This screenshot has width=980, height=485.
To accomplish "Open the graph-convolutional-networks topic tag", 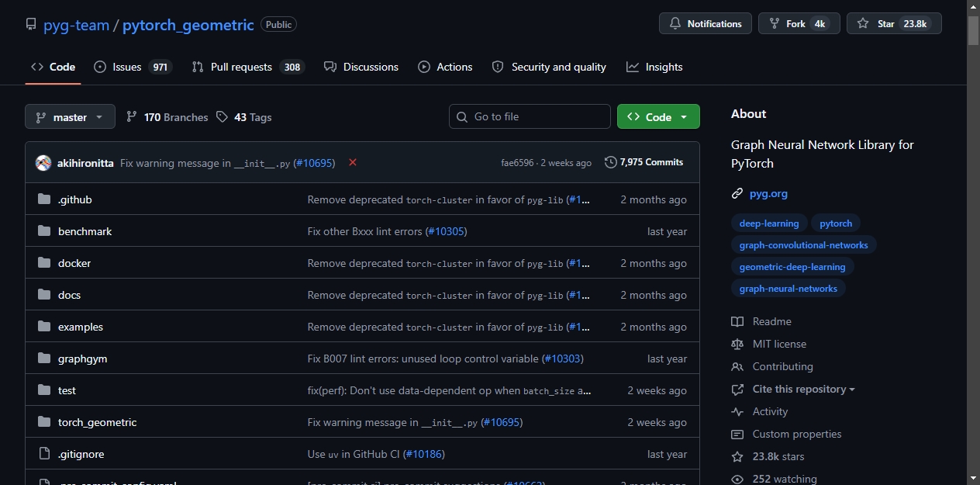I will tap(804, 245).
